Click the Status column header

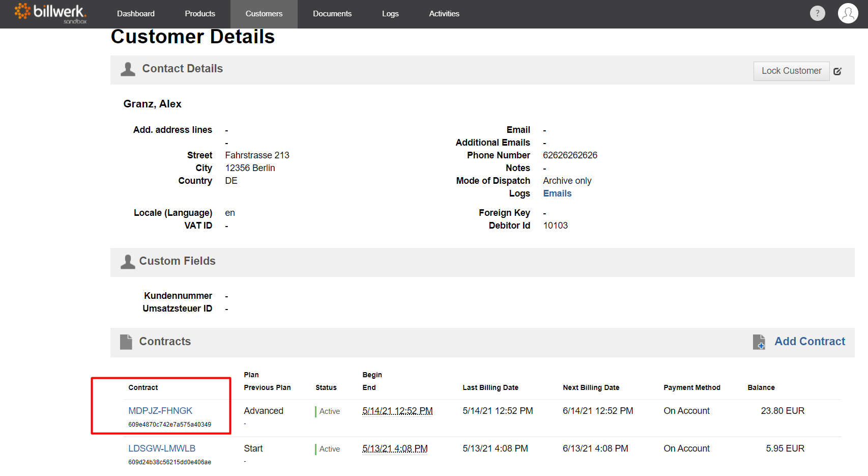[x=326, y=387]
